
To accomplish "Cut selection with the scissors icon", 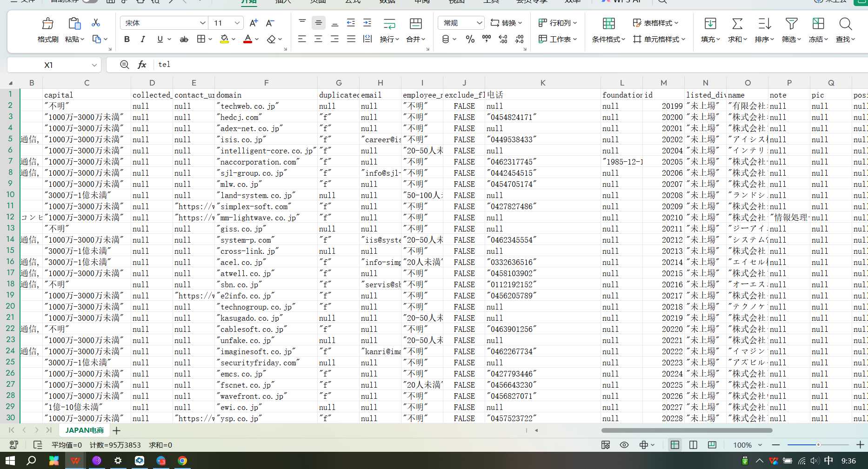I will click(x=96, y=22).
